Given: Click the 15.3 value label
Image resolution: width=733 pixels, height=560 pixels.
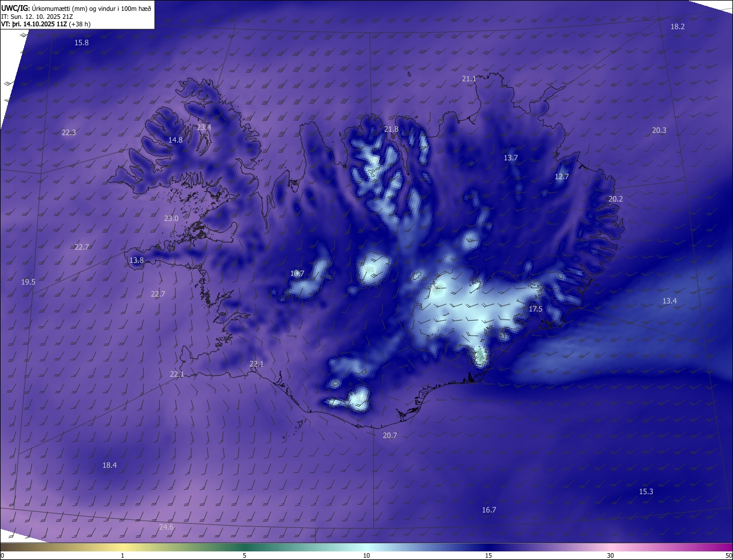Looking at the screenshot, I should (646, 492).
